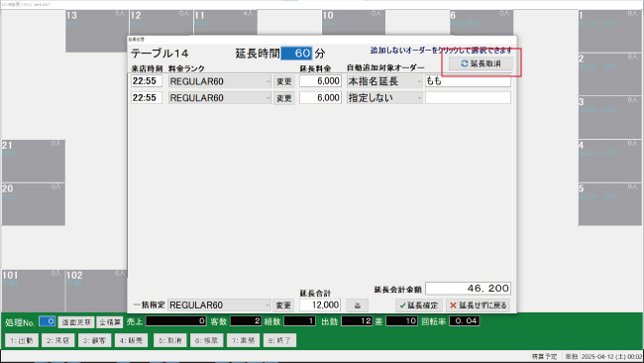Select the 4:販売 function button
644x363 pixels.
click(x=131, y=340)
